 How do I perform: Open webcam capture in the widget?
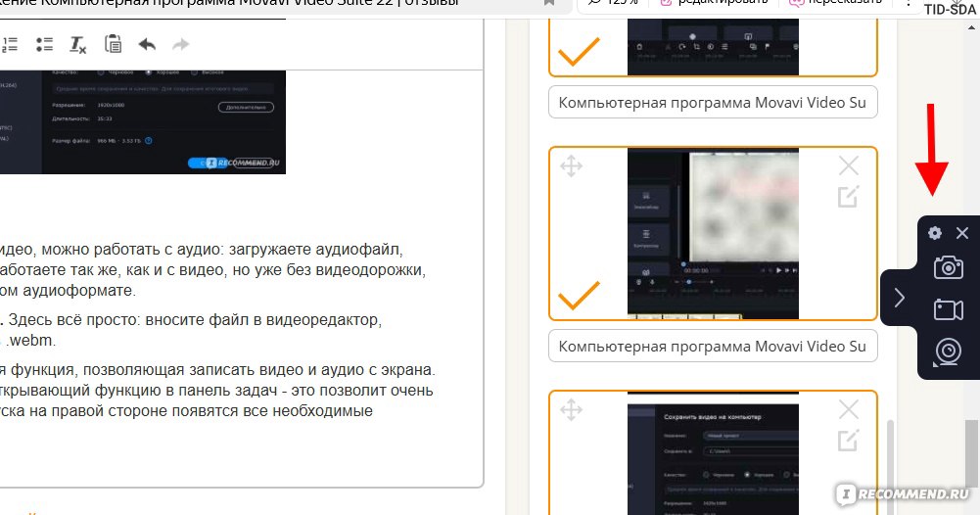[948, 351]
